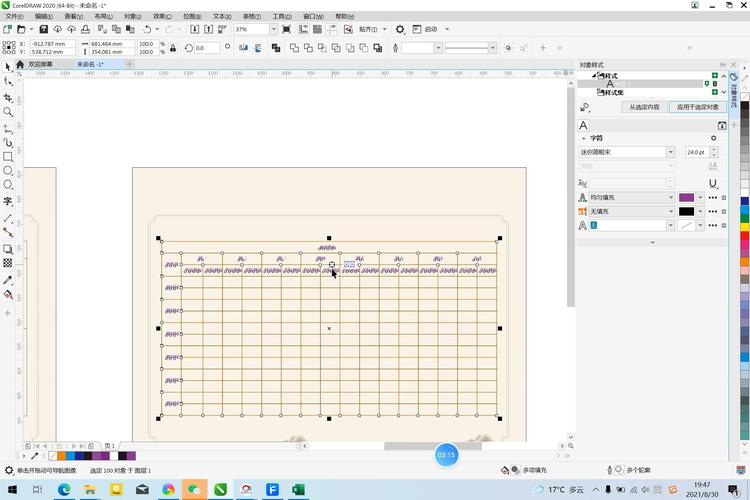The image size is (750, 500).
Task: Select the Zoom magnifier tool
Action: 8,112
